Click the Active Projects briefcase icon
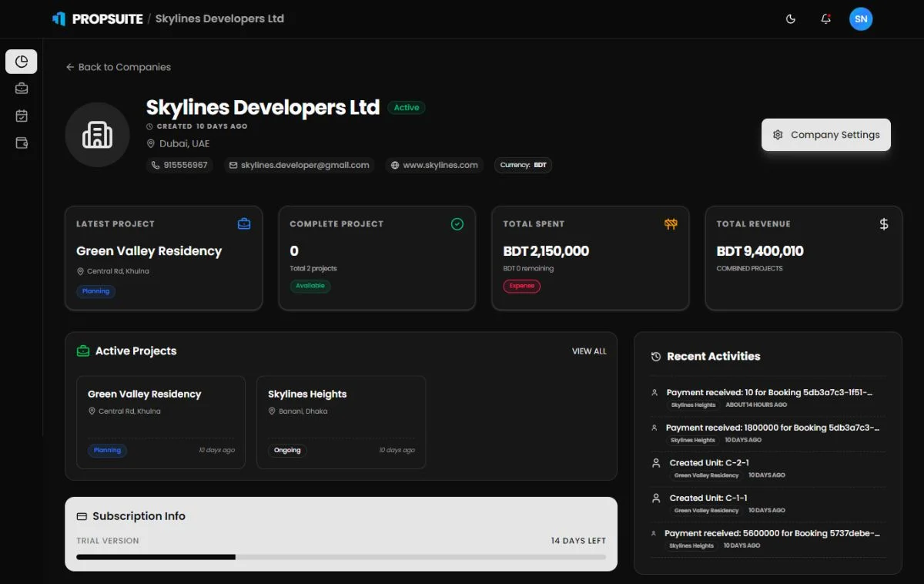This screenshot has height=584, width=924. point(83,351)
